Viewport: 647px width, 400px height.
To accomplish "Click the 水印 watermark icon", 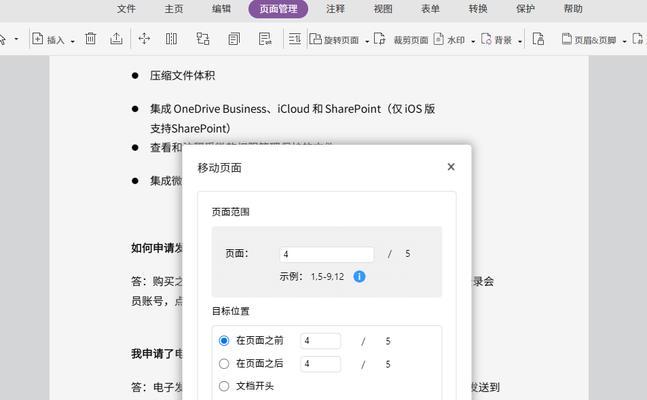I will click(x=439, y=39).
